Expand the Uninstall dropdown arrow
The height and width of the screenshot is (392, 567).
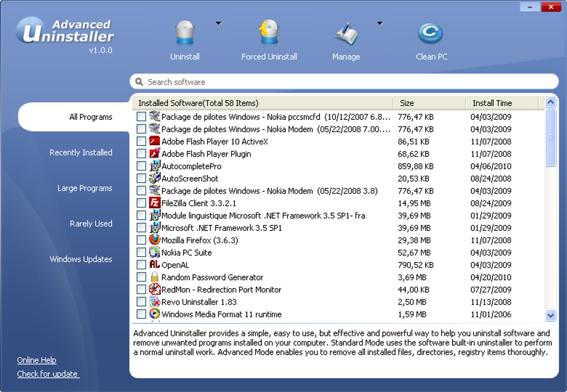(218, 23)
